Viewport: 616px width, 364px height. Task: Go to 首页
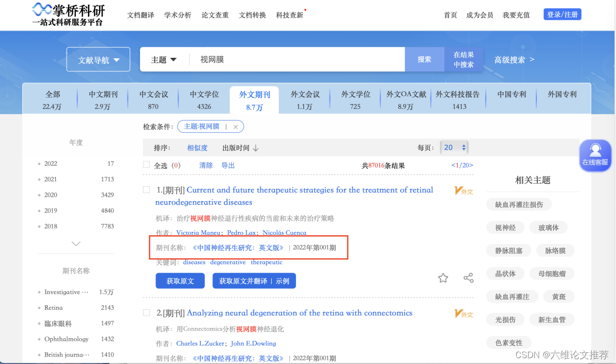click(450, 15)
